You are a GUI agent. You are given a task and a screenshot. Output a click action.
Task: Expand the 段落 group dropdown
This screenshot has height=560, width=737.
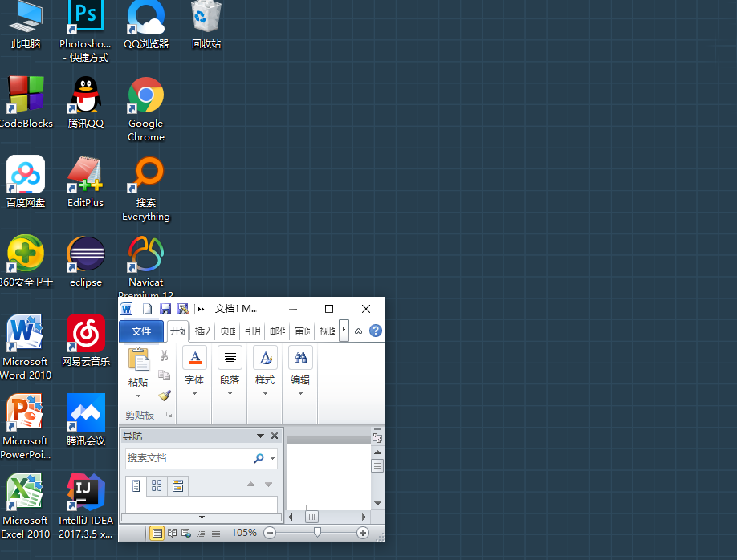[230, 394]
